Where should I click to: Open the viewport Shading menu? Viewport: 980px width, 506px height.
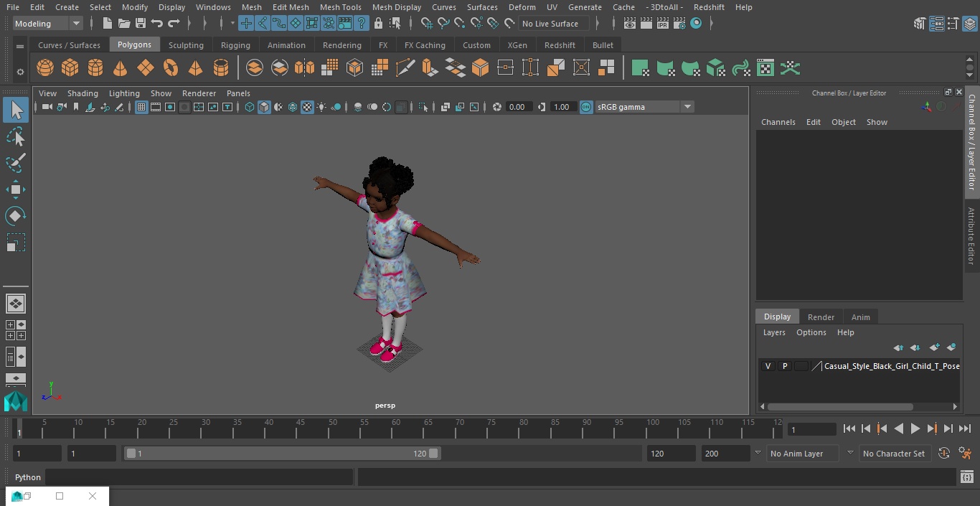[83, 93]
